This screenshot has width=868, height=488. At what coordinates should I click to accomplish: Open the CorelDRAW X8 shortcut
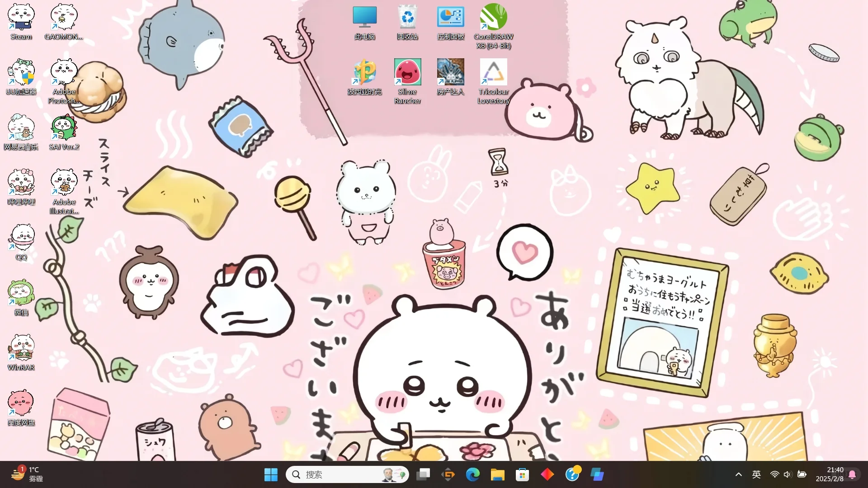pos(493,18)
